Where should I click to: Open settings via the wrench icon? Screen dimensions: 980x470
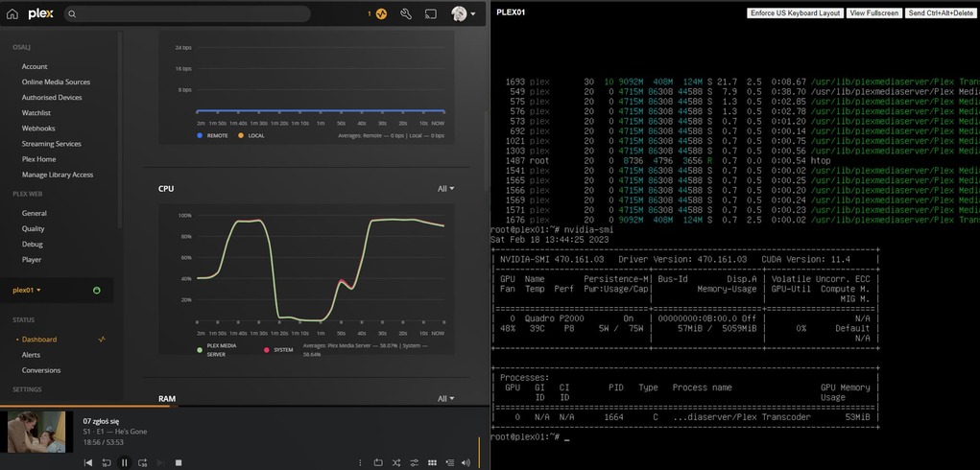click(x=406, y=14)
